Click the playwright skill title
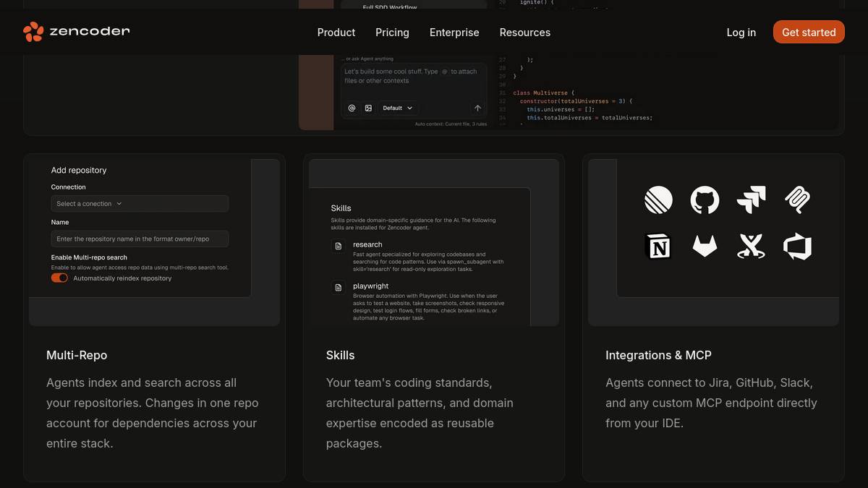 (371, 286)
